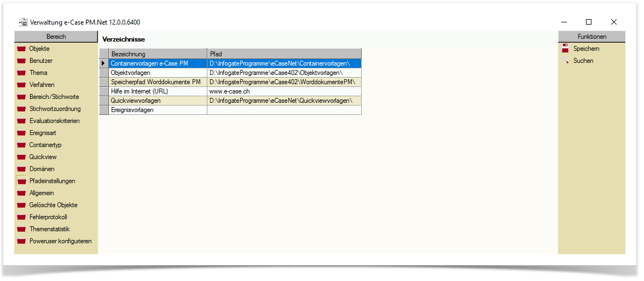Open the Domänen entry
Screen dimensions: 644x281
tap(42, 169)
